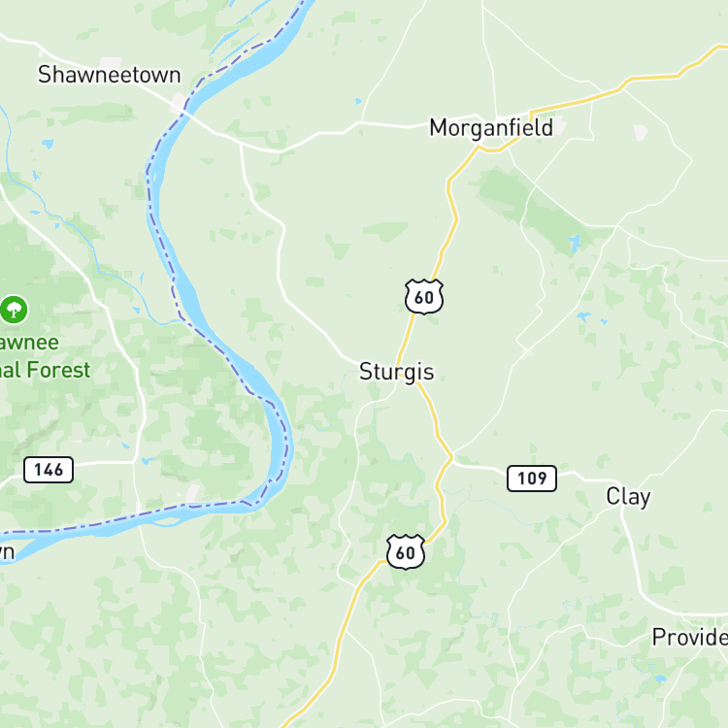This screenshot has height=728, width=728.
Task: Click the route 109 road marker
Action: tap(532, 479)
